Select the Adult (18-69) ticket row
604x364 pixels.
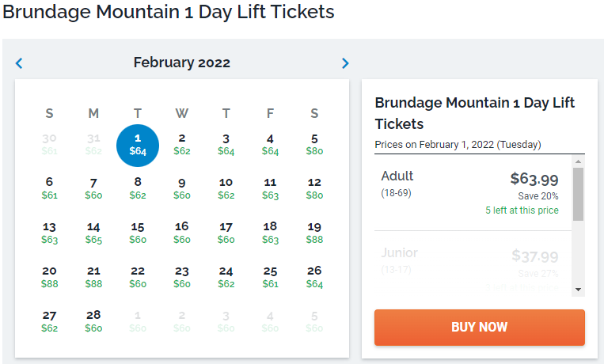click(x=473, y=194)
